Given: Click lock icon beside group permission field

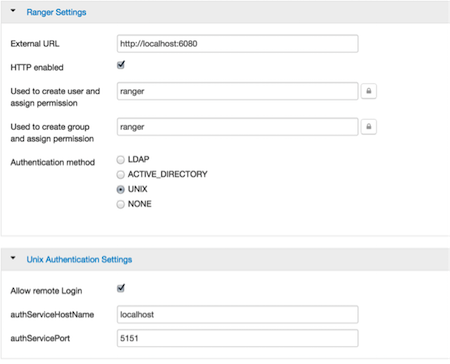Looking at the screenshot, I should click(369, 127).
